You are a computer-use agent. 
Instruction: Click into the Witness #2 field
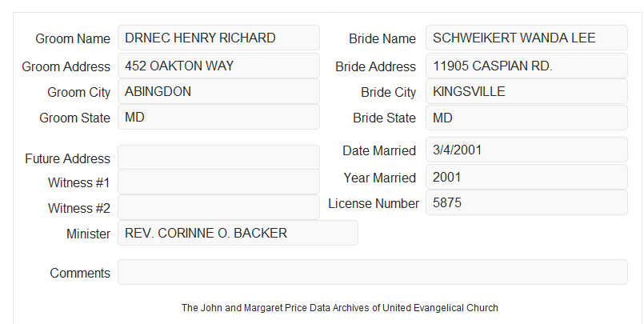pyautogui.click(x=218, y=207)
